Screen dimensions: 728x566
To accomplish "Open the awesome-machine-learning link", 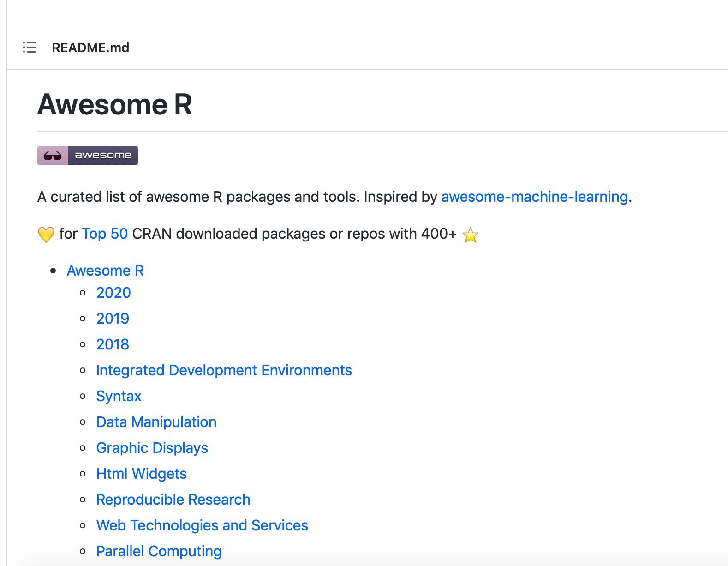I will [x=534, y=197].
